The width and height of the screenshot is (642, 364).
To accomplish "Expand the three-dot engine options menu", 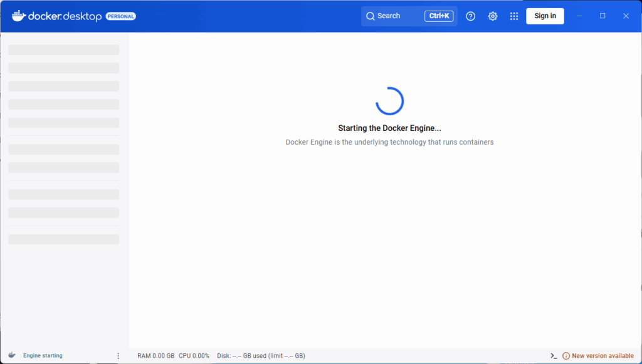I will [118, 355].
